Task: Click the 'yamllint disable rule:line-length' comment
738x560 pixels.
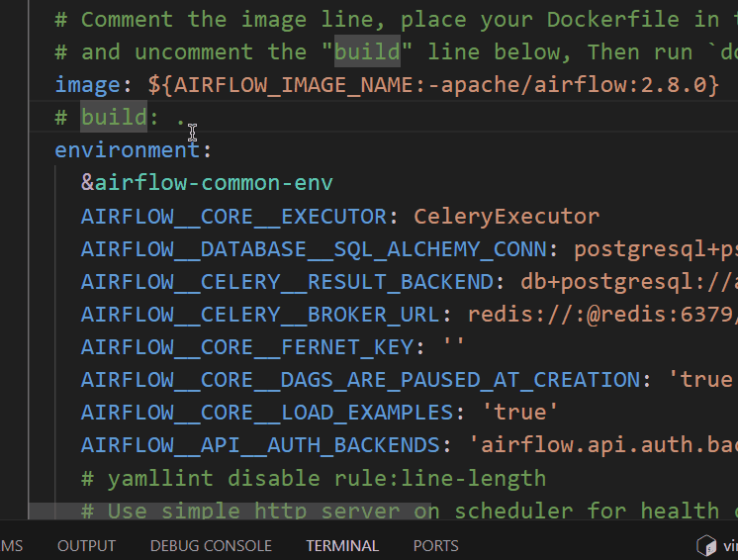Action: coord(314,478)
